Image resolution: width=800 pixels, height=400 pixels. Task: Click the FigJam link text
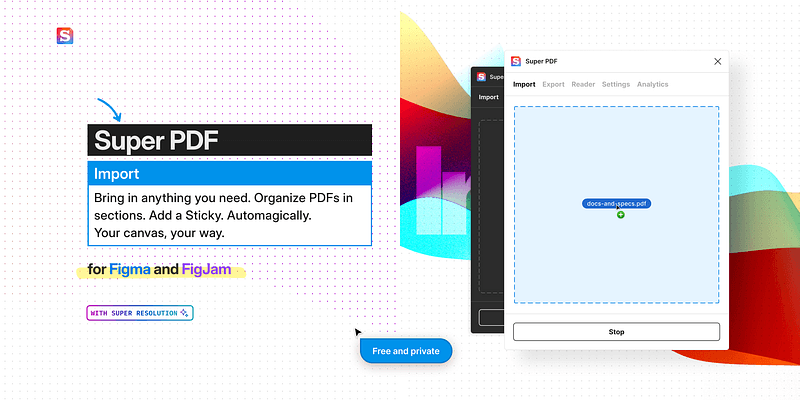click(x=206, y=269)
